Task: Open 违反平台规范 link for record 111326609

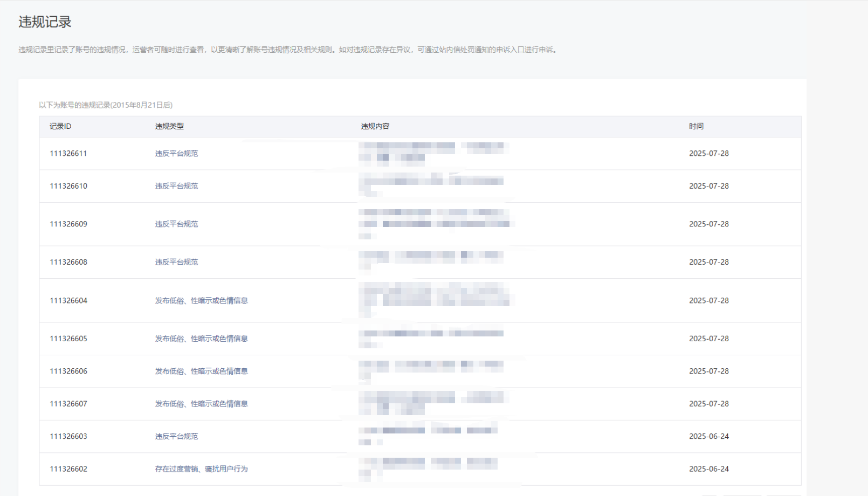Action: tap(176, 224)
